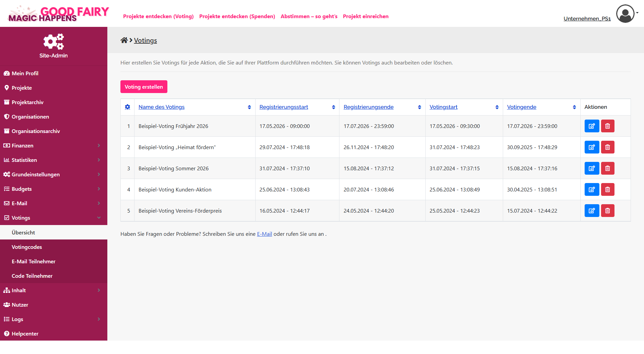Sort by Registrierungsstart arrows

[x=333, y=107]
